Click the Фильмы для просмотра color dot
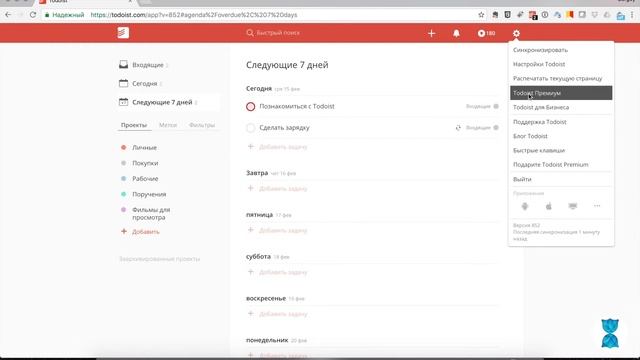This screenshot has width=640, height=360. 124,210
